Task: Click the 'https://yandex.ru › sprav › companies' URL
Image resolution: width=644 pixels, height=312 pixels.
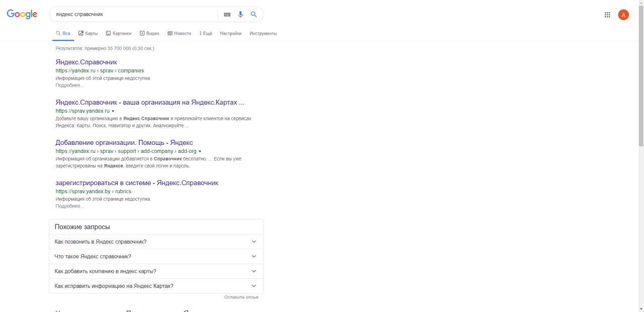Action: (x=100, y=70)
